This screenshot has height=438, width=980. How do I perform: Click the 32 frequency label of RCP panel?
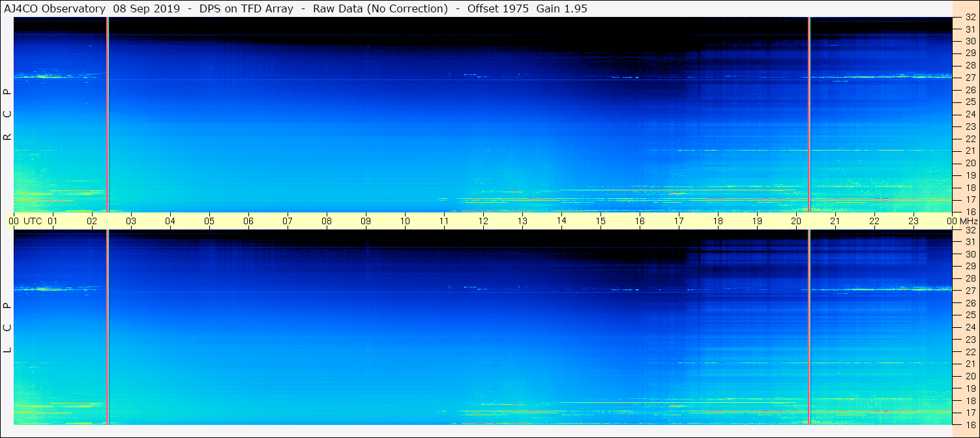pyautogui.click(x=970, y=18)
